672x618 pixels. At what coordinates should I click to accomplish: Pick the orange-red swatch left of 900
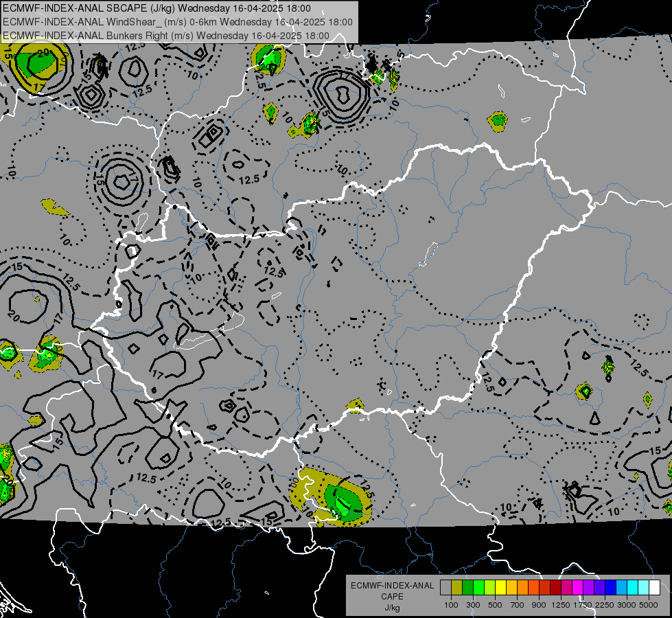[533, 588]
